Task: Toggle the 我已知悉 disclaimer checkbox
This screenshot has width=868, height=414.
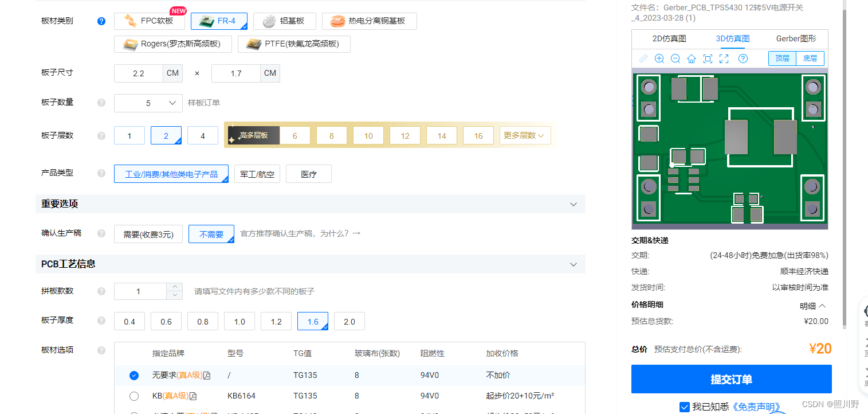Action: pyautogui.click(x=684, y=407)
